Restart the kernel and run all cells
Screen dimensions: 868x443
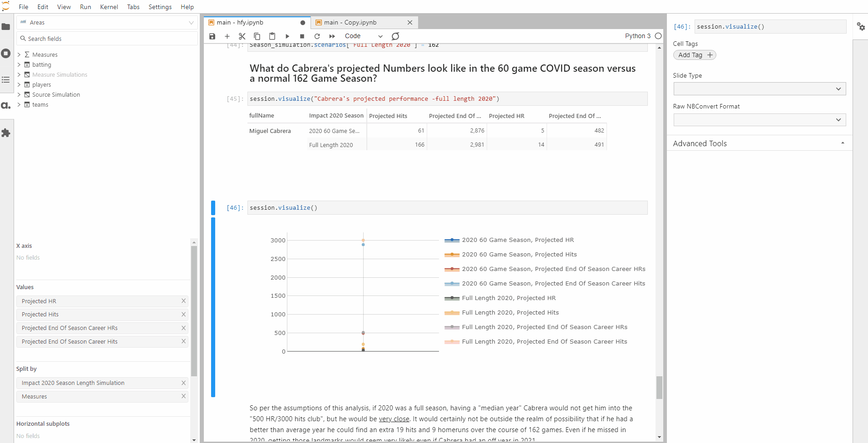pyautogui.click(x=332, y=36)
